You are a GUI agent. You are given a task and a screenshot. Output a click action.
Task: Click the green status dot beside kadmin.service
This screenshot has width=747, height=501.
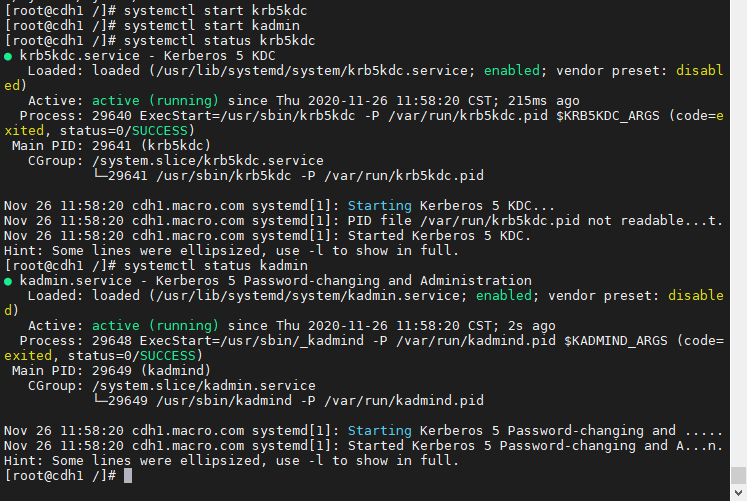pyautogui.click(x=8, y=281)
